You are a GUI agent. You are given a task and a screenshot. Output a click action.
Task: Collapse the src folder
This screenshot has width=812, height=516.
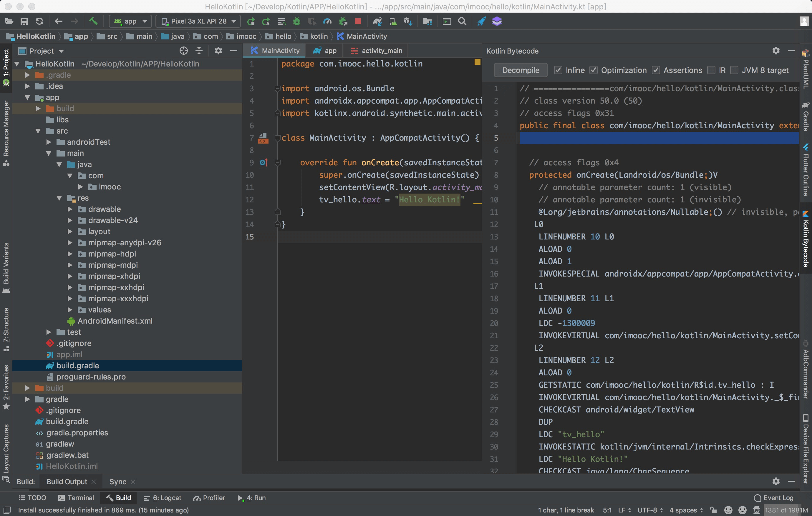coord(38,131)
